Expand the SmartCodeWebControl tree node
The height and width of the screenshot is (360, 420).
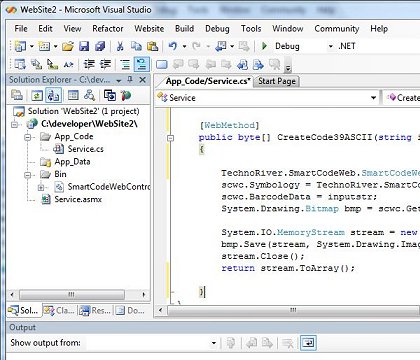click(41, 187)
